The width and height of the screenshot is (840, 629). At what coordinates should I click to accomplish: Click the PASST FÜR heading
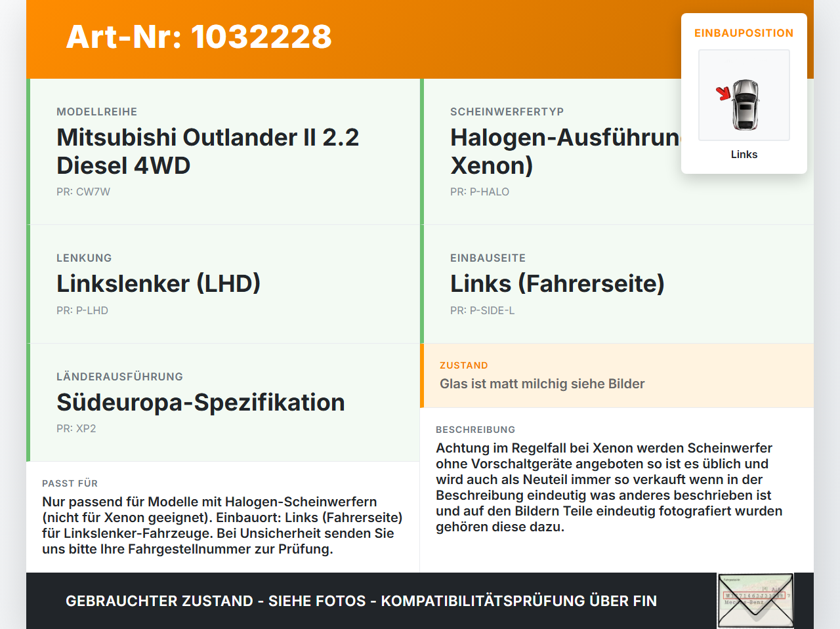pyautogui.click(x=70, y=483)
